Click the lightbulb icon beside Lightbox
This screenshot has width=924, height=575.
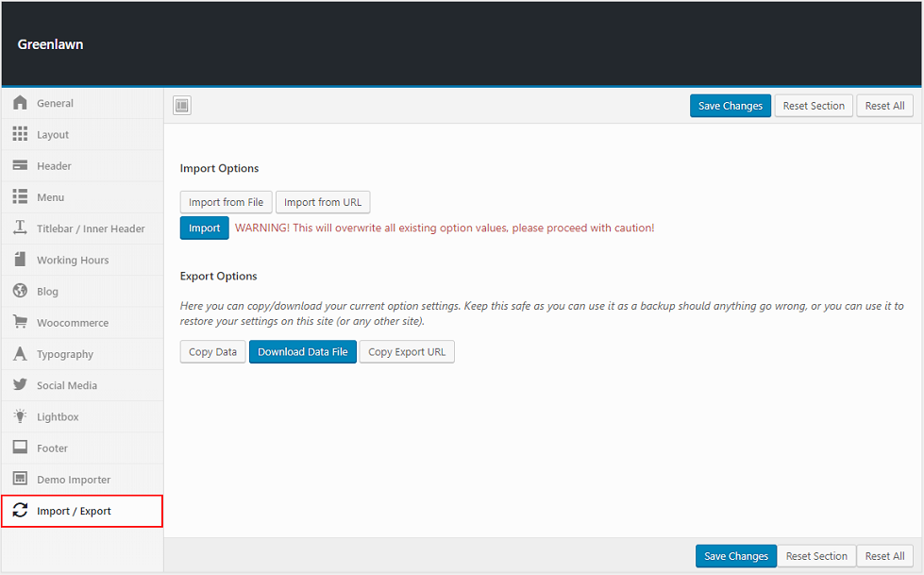[20, 416]
